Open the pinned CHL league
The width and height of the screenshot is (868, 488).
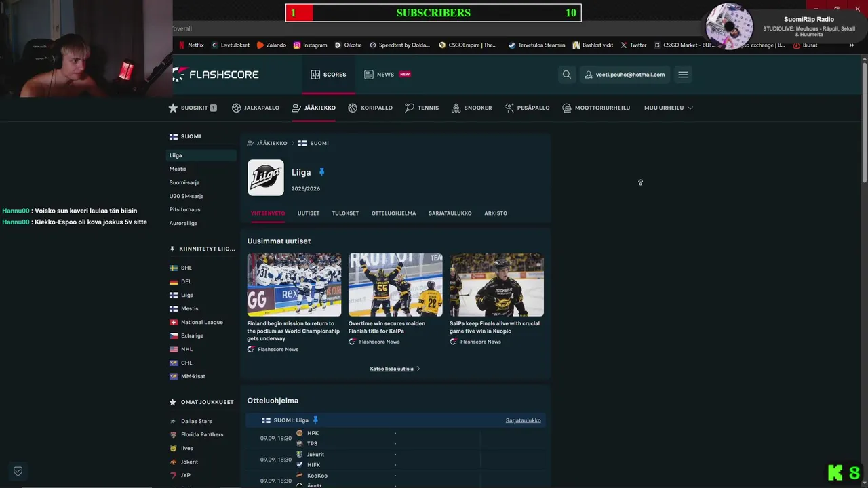[x=186, y=363]
